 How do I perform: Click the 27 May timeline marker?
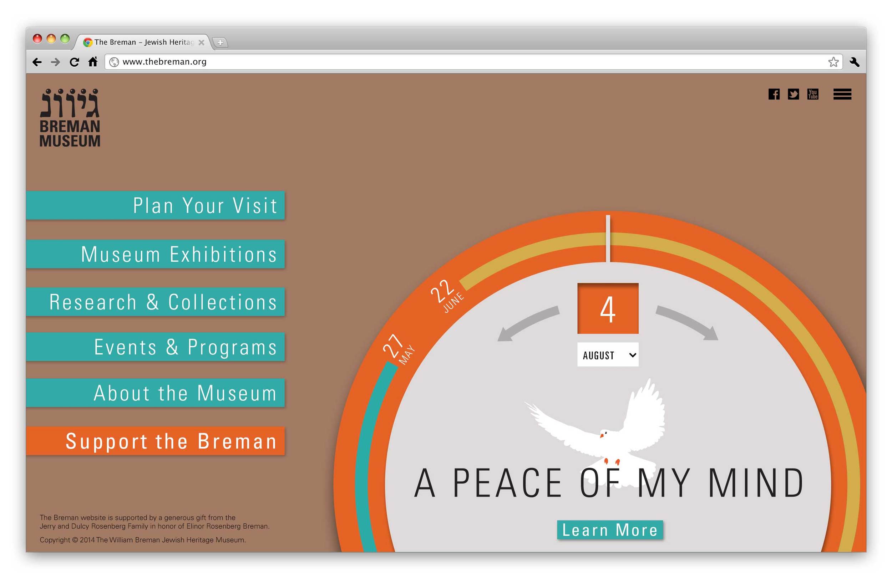(398, 349)
